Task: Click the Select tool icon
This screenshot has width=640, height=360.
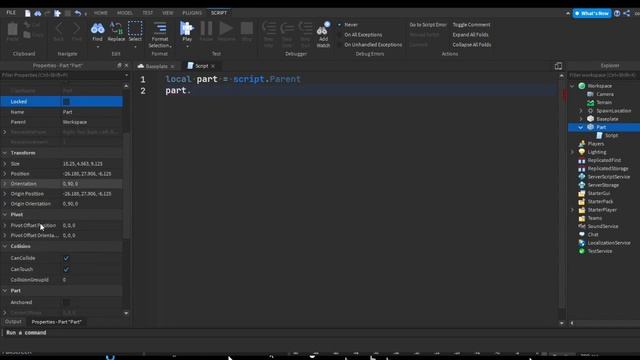Action: pyautogui.click(x=135, y=29)
